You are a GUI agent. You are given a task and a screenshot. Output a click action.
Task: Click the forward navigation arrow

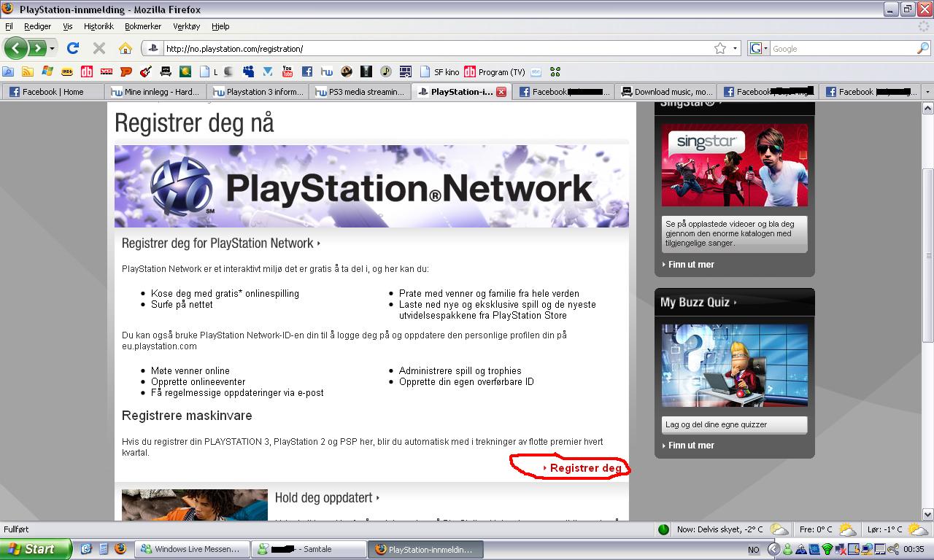point(36,48)
